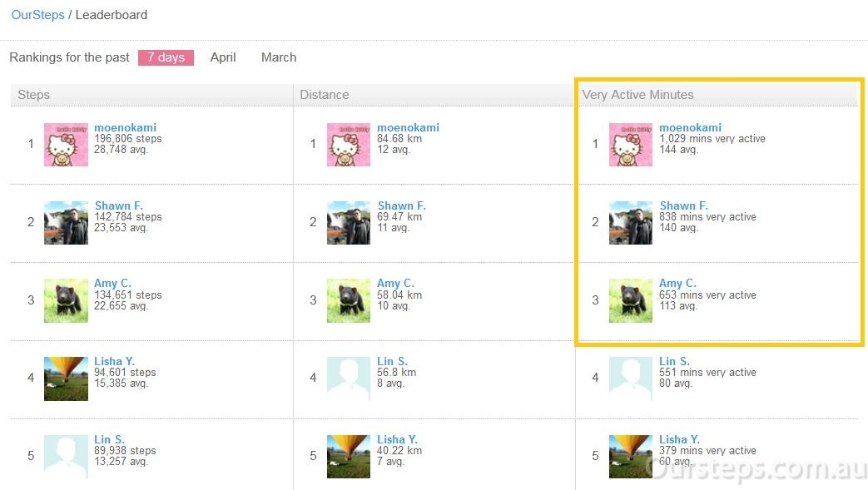Open moenokami link in Very Active Minutes
This screenshot has width=868, height=490.
[x=690, y=127]
